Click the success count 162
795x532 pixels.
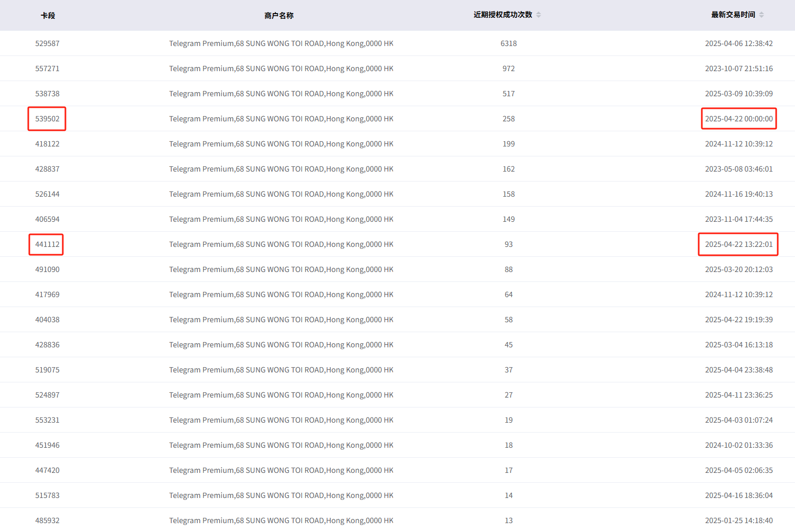pyautogui.click(x=509, y=169)
